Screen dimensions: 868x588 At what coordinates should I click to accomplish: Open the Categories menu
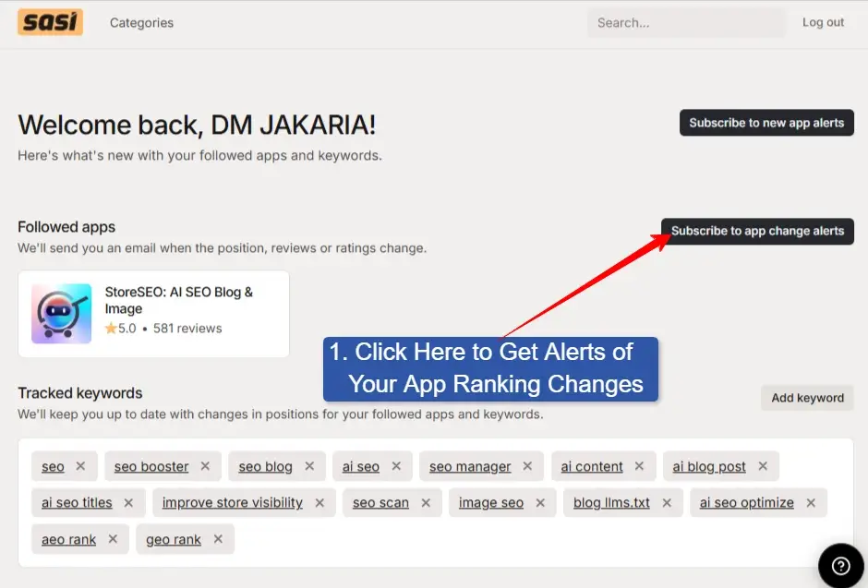click(x=141, y=22)
